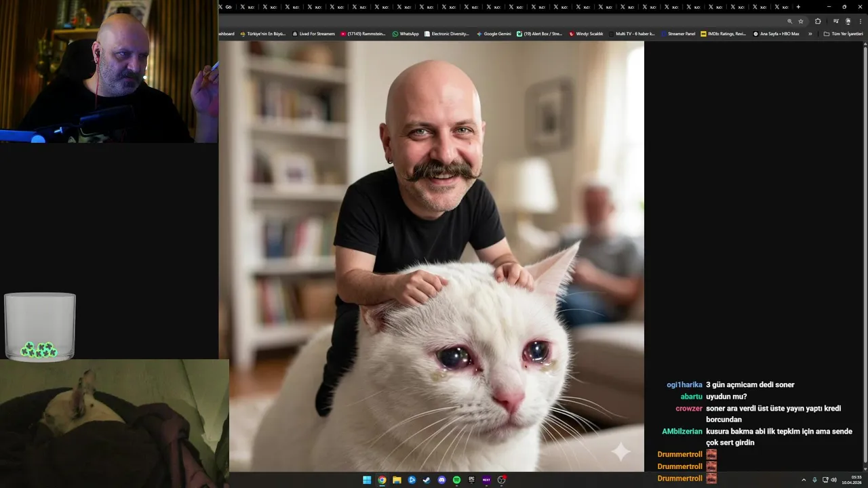This screenshot has height=488, width=868.
Task: Show hidden system tray icons
Action: pos(804,480)
